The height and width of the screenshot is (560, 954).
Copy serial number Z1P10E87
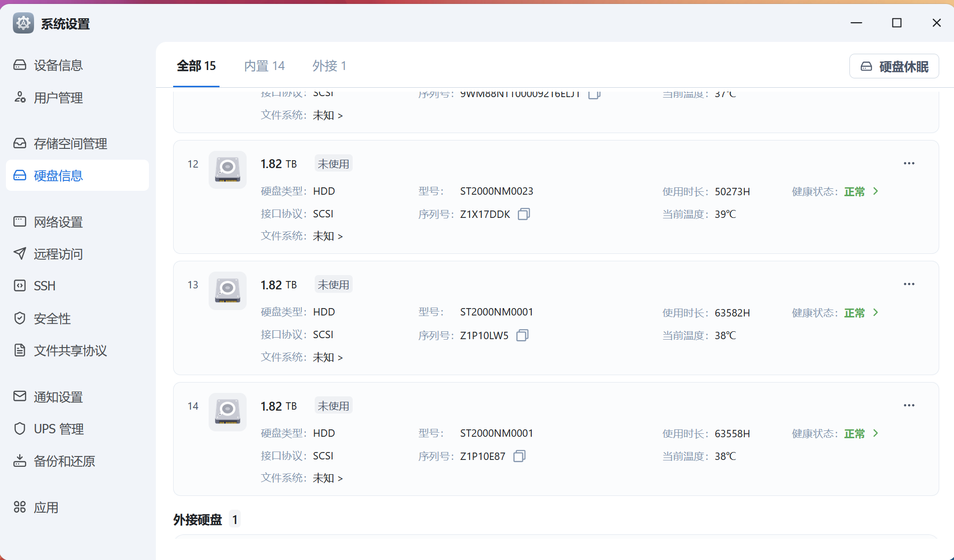[x=519, y=456]
